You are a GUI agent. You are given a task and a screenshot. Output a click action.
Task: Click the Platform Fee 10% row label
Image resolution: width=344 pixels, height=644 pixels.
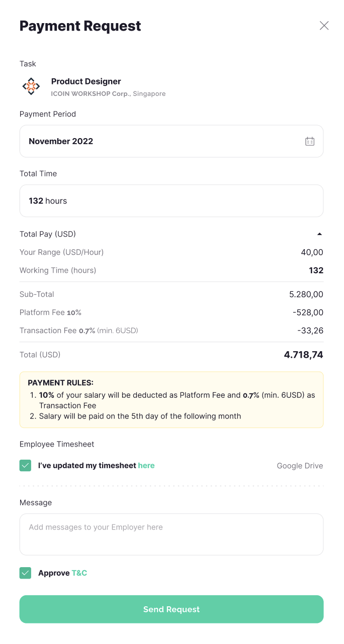50,312
